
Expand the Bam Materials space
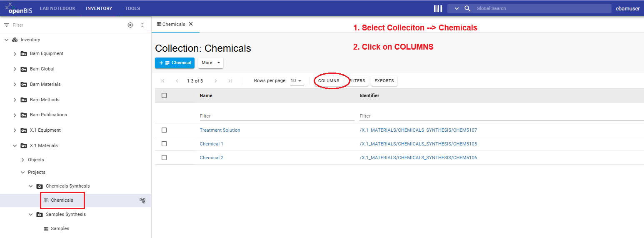point(15,84)
